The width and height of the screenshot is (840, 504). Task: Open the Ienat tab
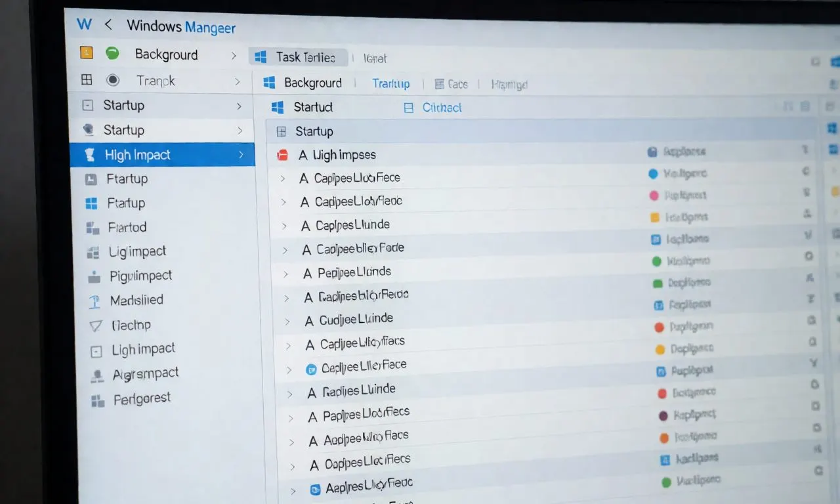375,58
